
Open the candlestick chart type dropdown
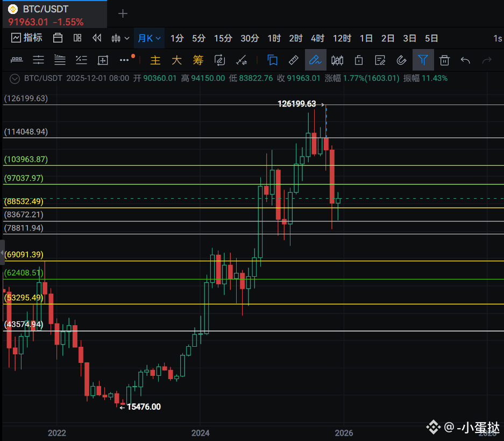click(x=120, y=38)
